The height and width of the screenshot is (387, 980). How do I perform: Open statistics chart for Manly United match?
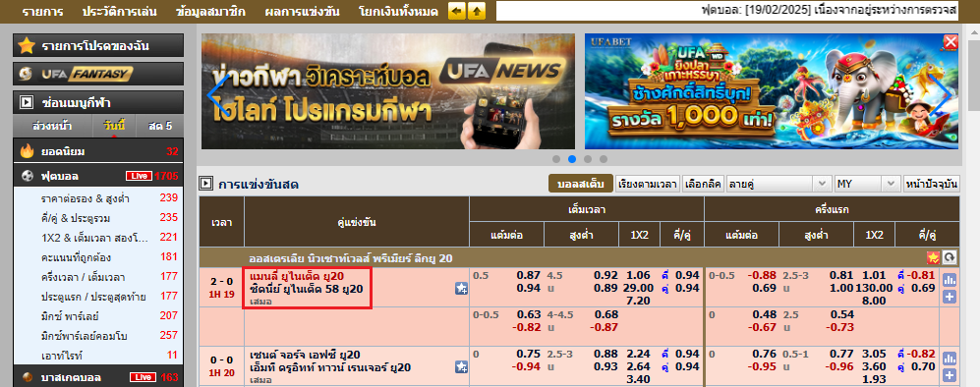950,280
